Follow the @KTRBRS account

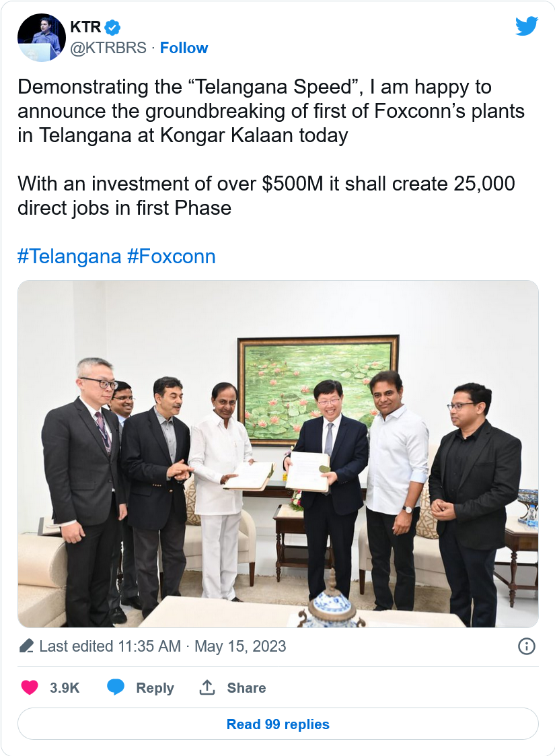184,48
